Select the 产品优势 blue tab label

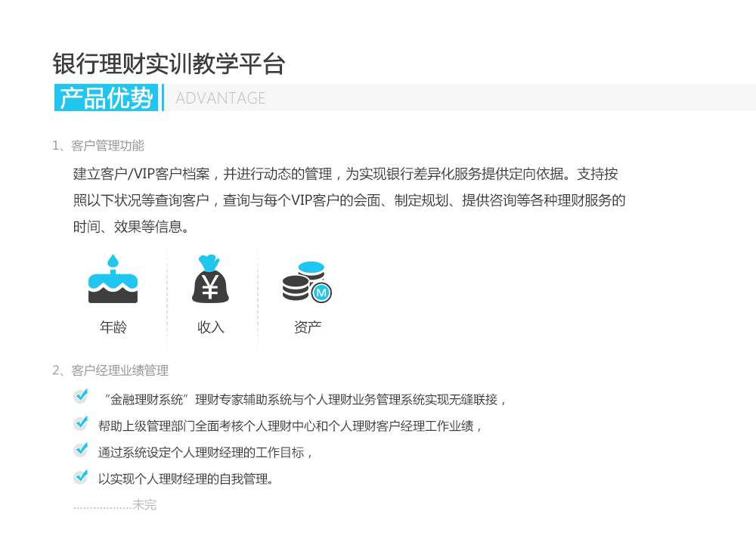[x=107, y=98]
